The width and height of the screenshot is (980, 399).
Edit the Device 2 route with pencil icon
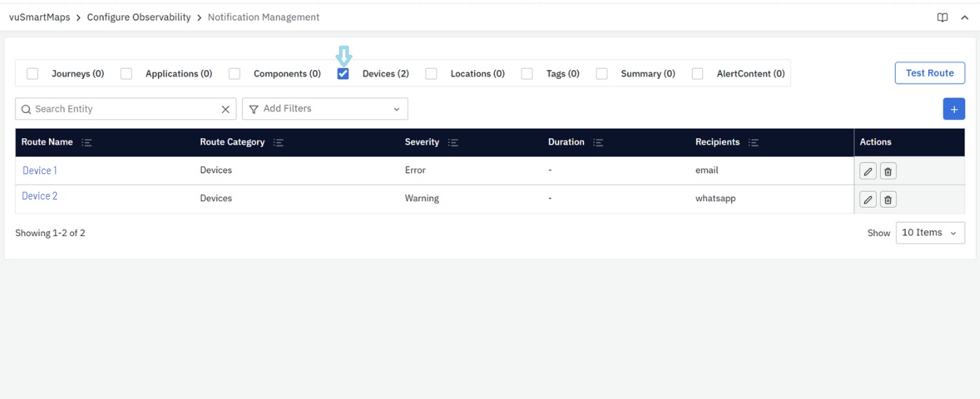coord(868,200)
